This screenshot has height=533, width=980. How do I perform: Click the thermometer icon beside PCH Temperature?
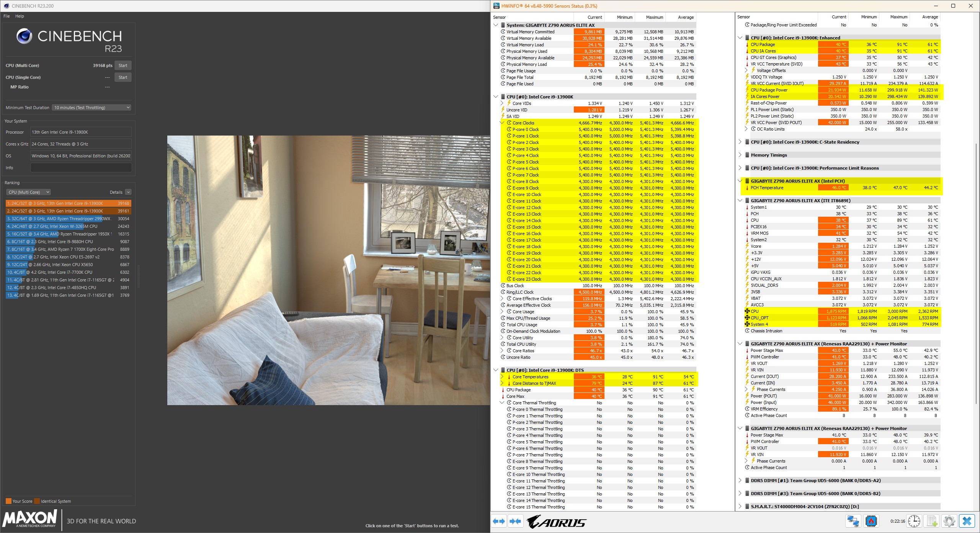(x=747, y=188)
